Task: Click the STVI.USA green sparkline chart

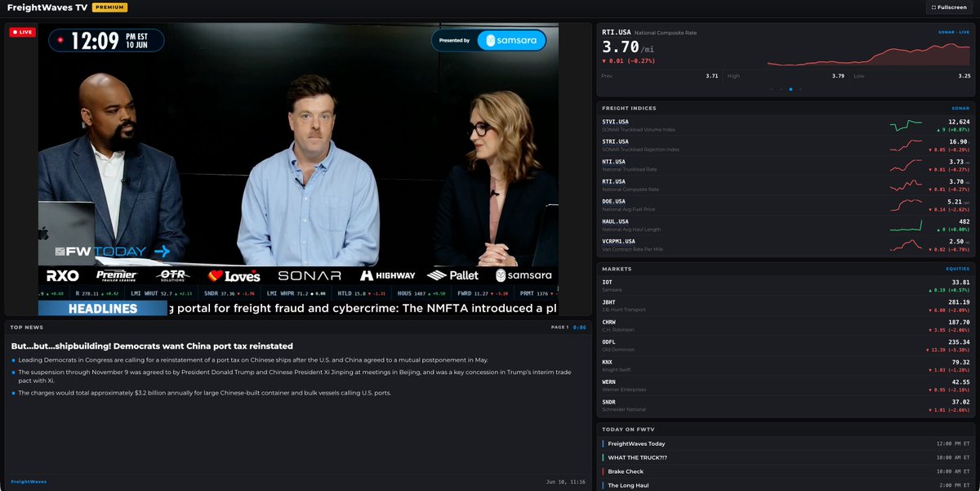Action: [906, 125]
